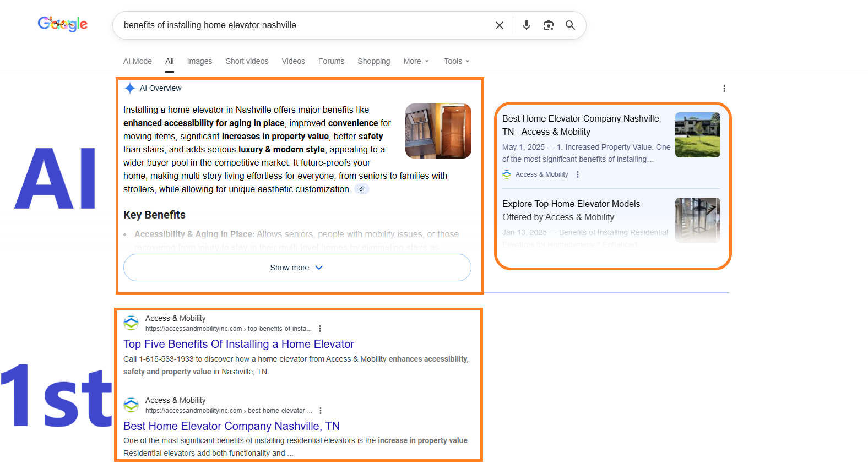Click Access & Mobility name above Best Home result

pos(175,400)
